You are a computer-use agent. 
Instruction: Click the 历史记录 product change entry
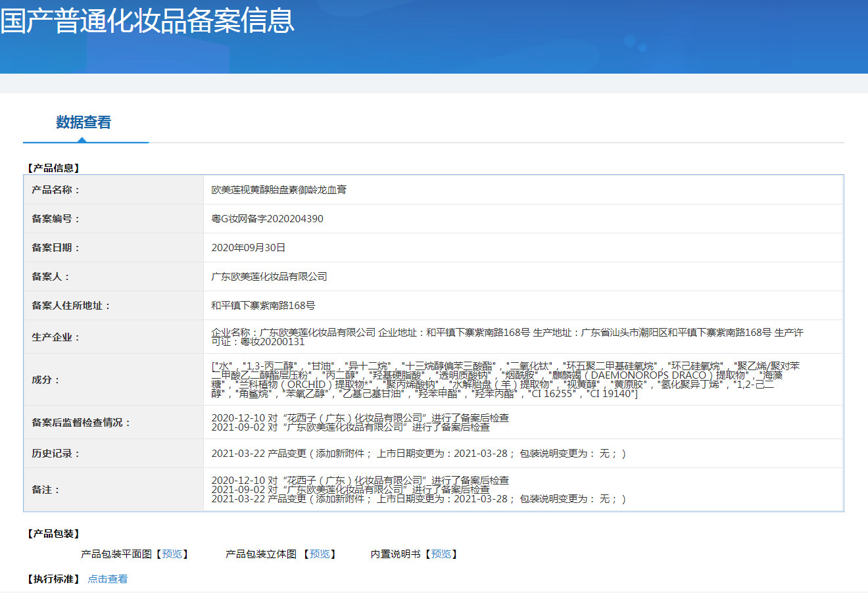click(x=418, y=454)
